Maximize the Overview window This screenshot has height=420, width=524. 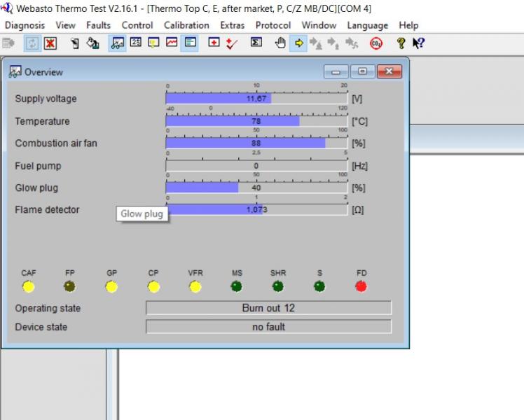362,71
